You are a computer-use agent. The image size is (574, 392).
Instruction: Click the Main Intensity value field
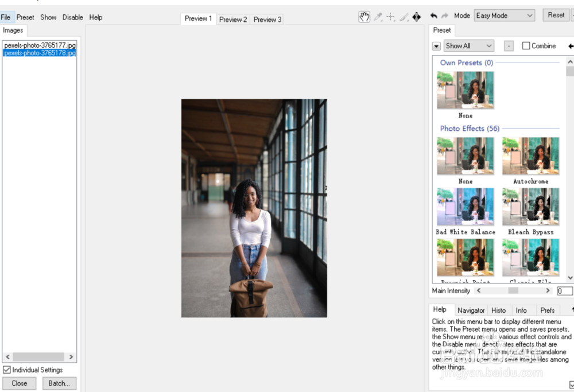[564, 291]
